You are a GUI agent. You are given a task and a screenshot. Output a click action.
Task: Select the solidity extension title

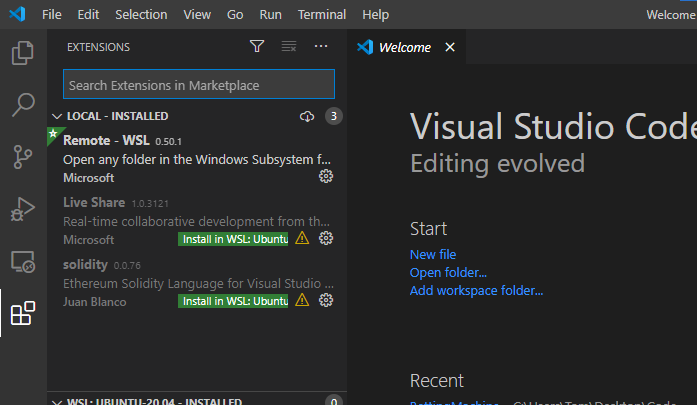pos(85,265)
